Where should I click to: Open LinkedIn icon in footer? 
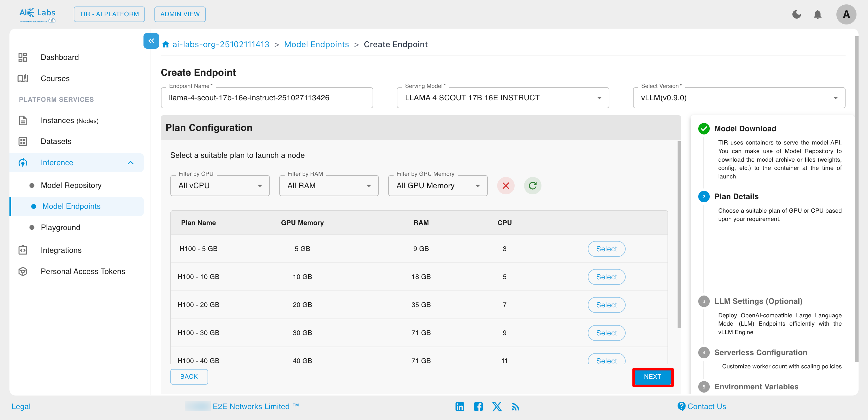[460, 406]
